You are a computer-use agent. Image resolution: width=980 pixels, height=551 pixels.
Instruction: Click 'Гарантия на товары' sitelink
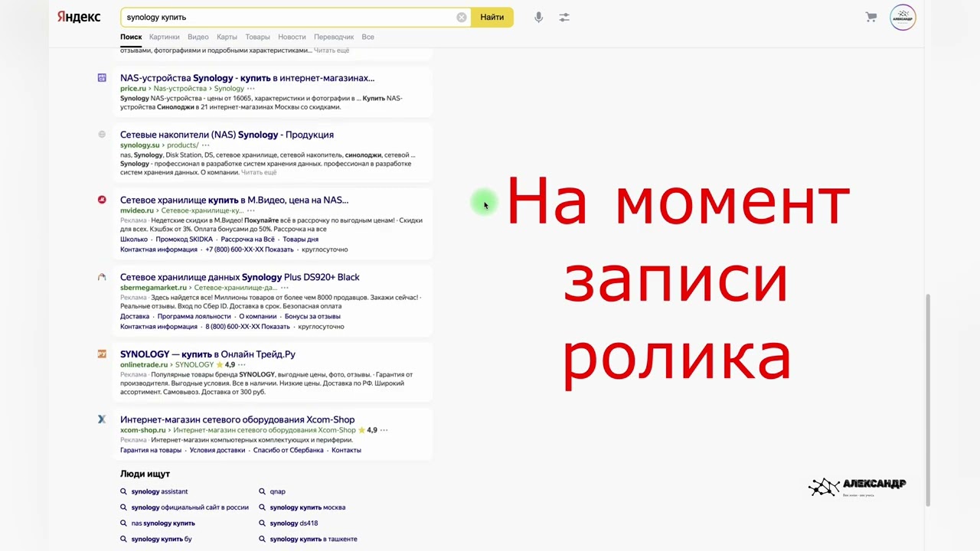[151, 450]
